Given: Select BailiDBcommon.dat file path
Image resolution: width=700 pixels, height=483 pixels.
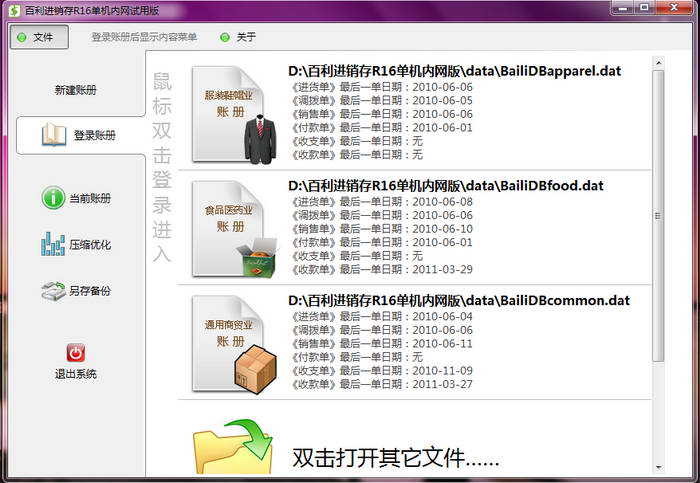Looking at the screenshot, I should 459,300.
